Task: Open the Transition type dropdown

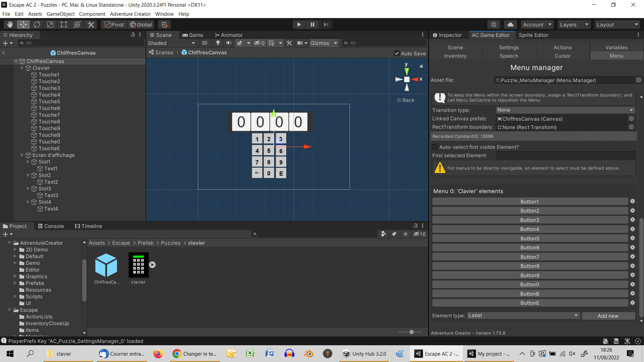Action: coord(566,110)
